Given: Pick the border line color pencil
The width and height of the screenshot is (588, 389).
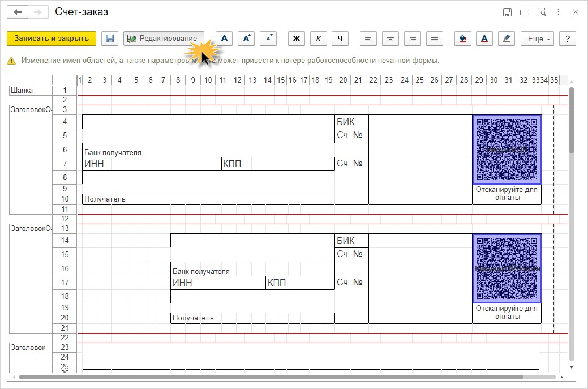Looking at the screenshot, I should click(x=507, y=39).
